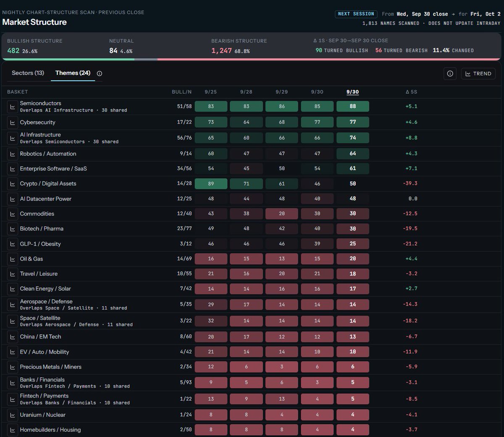The height and width of the screenshot is (437, 504).
Task: Switch to the Sectors (13) tab
Action: [x=28, y=73]
